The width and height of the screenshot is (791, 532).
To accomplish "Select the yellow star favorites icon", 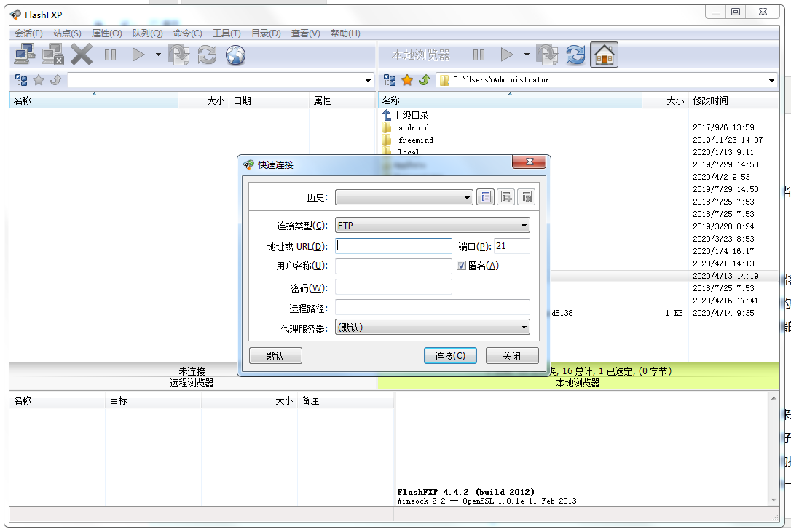I will coord(405,81).
